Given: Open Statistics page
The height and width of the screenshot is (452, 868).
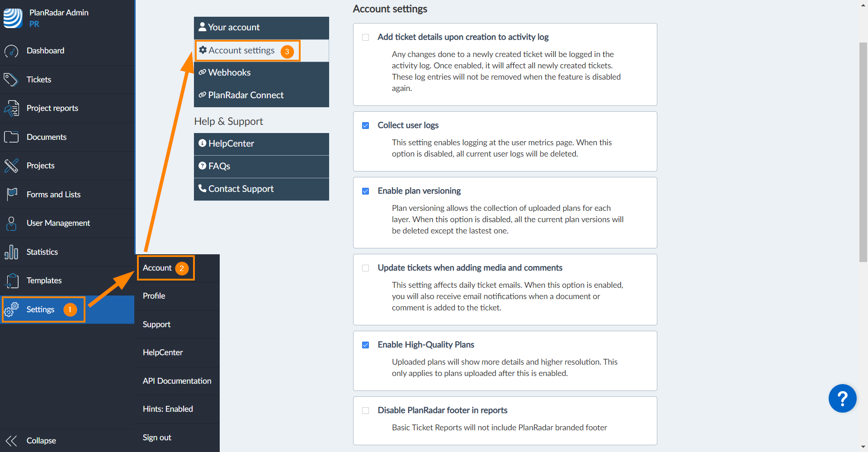Looking at the screenshot, I should click(67, 252).
